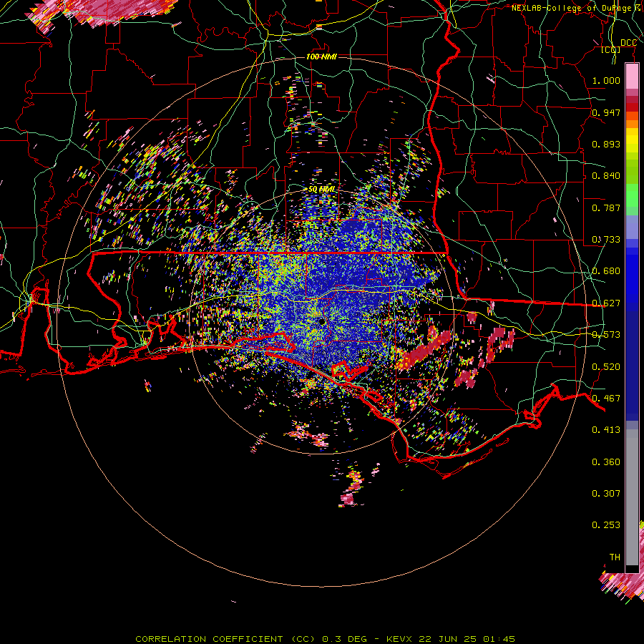Click the 0.680 scale value

tap(606, 271)
